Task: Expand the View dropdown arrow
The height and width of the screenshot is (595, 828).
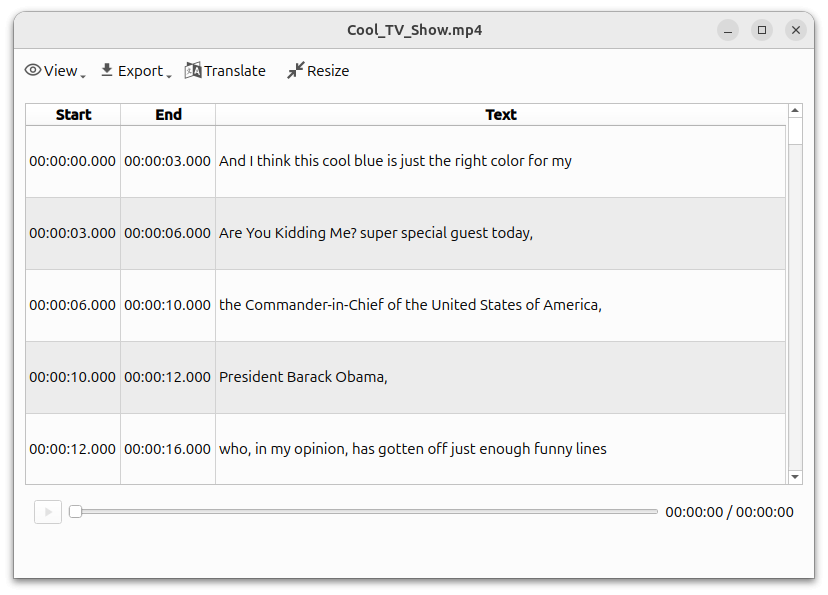Action: (x=83, y=75)
